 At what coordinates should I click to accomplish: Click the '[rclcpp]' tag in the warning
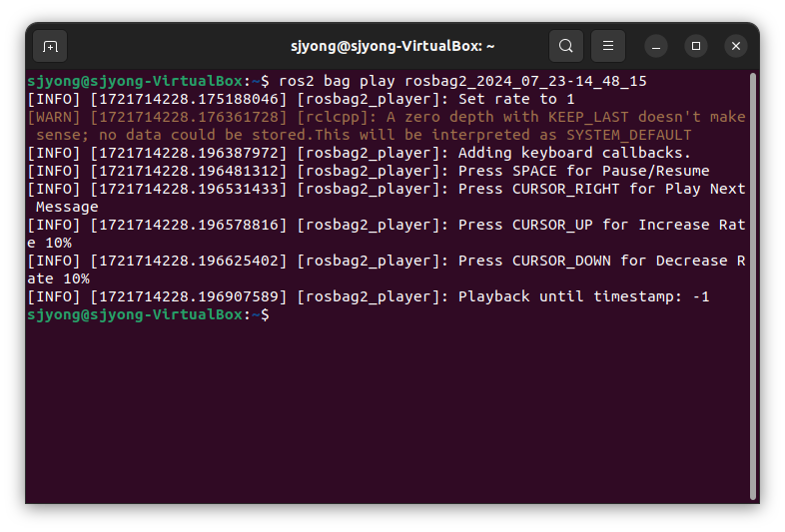tap(337, 117)
